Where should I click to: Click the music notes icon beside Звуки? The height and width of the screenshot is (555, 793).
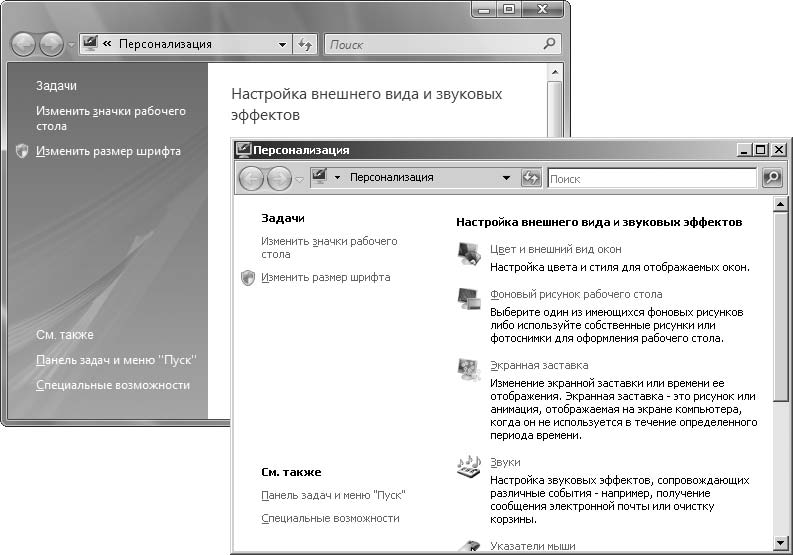pos(469,466)
